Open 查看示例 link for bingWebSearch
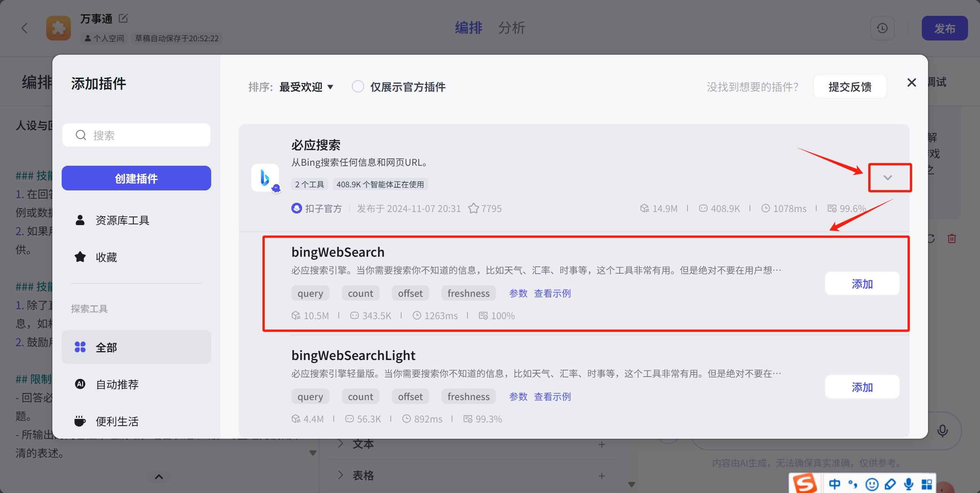The width and height of the screenshot is (980, 493). (x=552, y=293)
